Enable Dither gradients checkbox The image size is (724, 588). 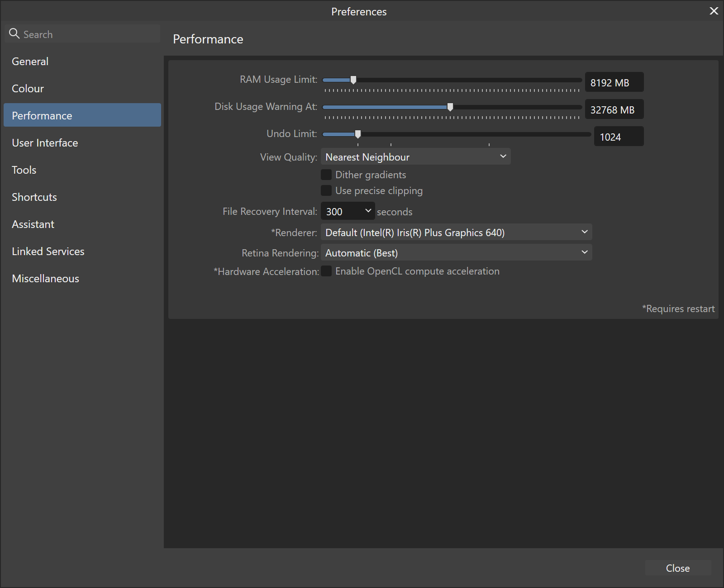click(326, 175)
